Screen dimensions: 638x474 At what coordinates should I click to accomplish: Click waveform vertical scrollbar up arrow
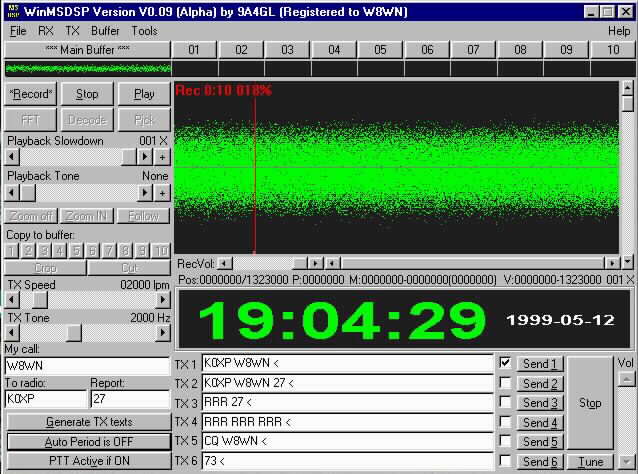[x=628, y=87]
